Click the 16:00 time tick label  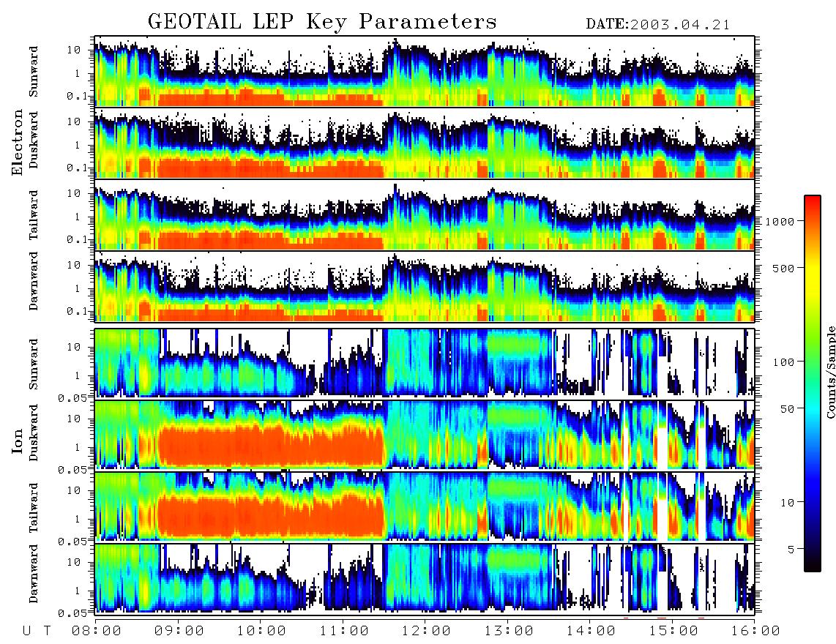(x=755, y=631)
